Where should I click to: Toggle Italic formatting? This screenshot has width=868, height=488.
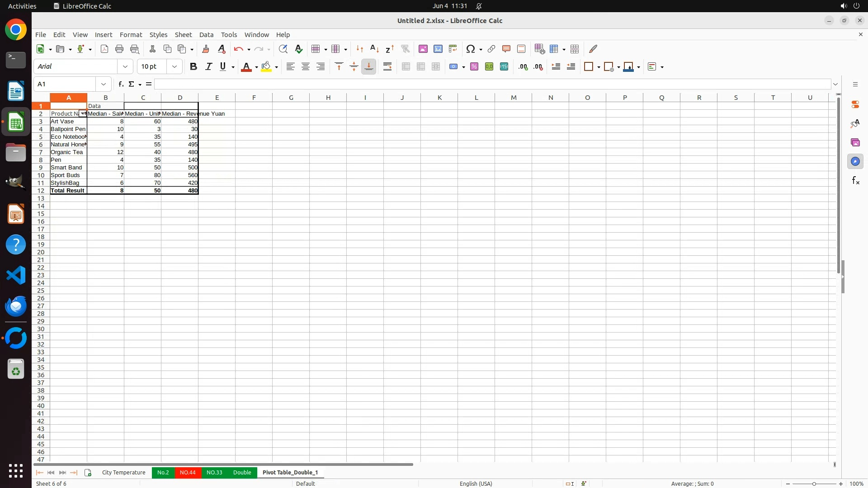click(x=208, y=67)
